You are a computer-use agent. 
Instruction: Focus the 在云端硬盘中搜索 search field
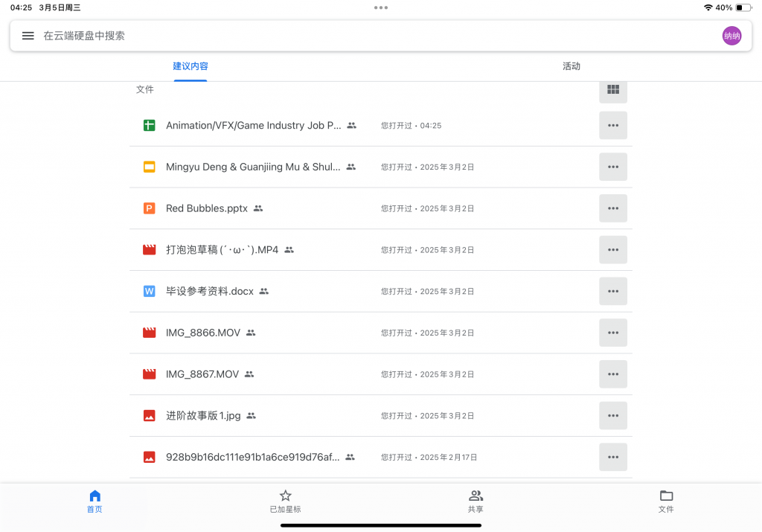[372, 36]
